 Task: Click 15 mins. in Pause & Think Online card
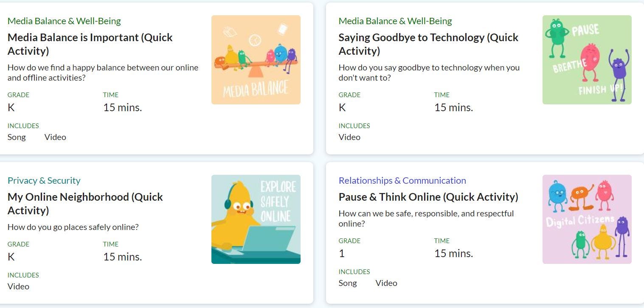[454, 253]
